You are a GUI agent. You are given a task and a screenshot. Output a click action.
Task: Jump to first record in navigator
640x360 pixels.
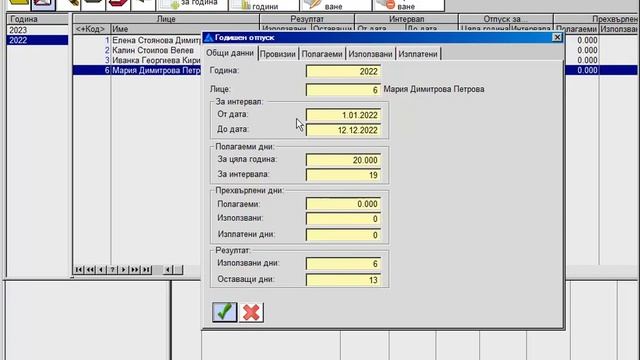pyautogui.click(x=79, y=270)
